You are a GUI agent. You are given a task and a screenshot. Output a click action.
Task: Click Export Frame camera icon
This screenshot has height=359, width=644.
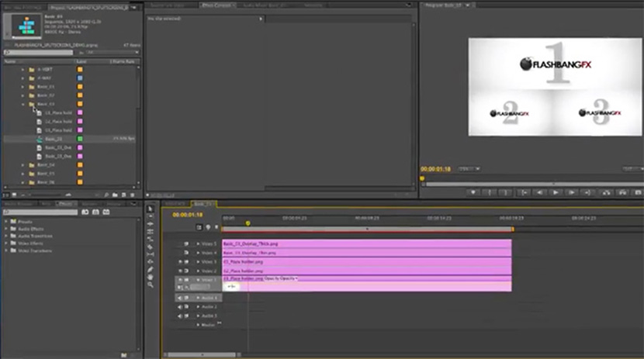(638, 192)
